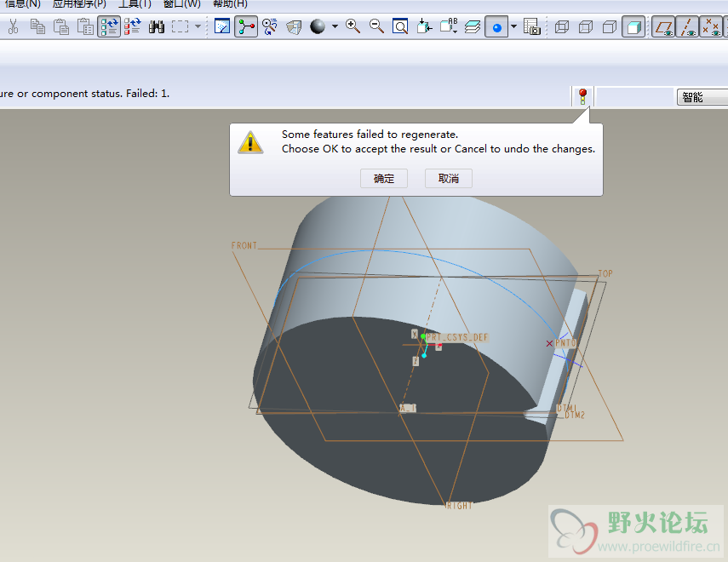Open the 信息(N) menu
The image size is (728, 562).
point(23,4)
